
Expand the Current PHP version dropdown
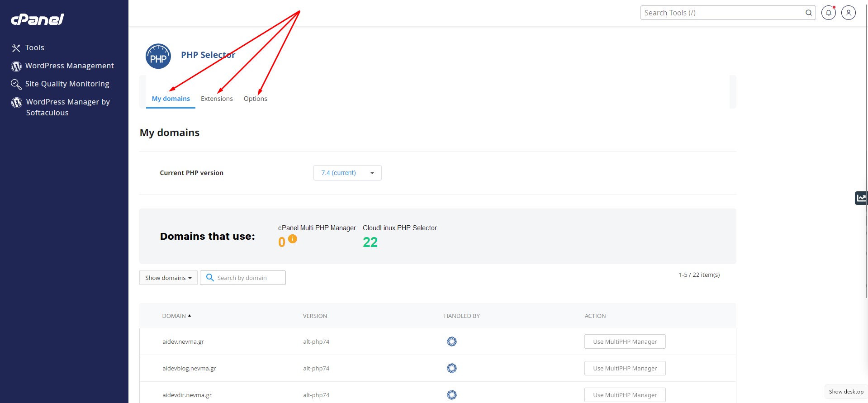347,173
